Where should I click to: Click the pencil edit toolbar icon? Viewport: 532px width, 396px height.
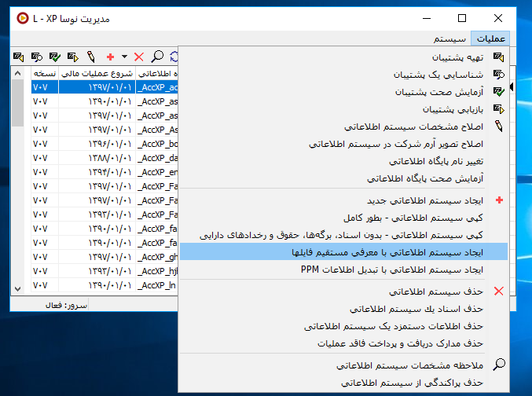pos(91,57)
